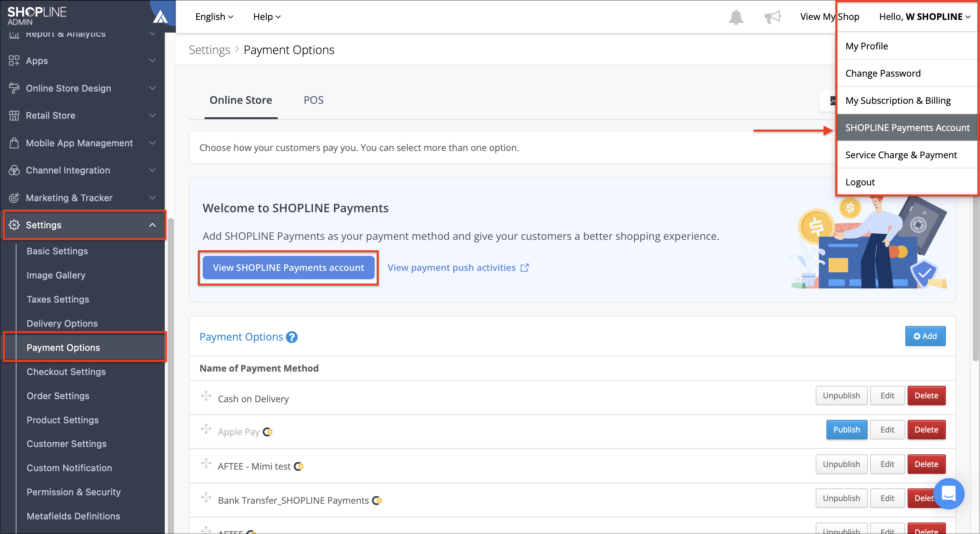Screen dimensions: 980x534
Task: Click drag handle icon for Apple Pay
Action: point(206,429)
